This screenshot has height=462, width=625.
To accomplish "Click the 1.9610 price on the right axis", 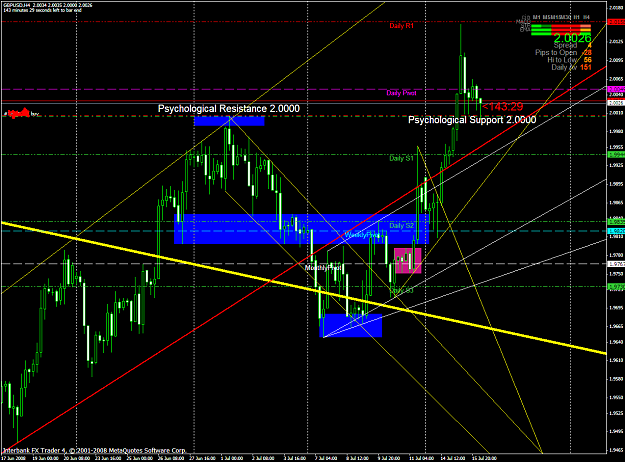I will click(616, 360).
